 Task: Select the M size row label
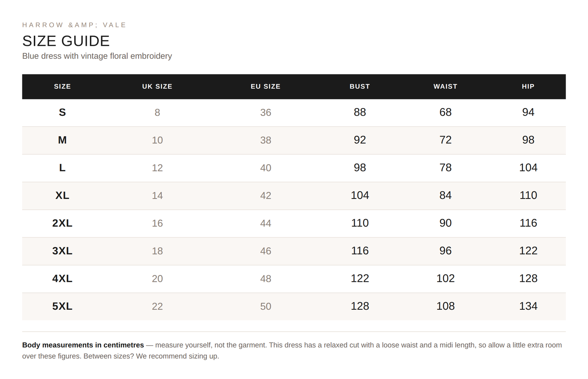62,140
